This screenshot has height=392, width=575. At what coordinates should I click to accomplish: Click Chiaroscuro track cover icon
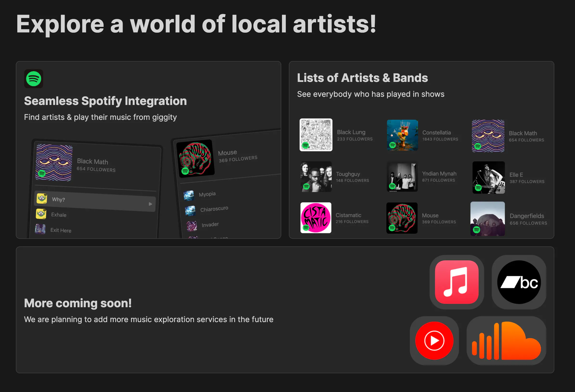point(190,211)
